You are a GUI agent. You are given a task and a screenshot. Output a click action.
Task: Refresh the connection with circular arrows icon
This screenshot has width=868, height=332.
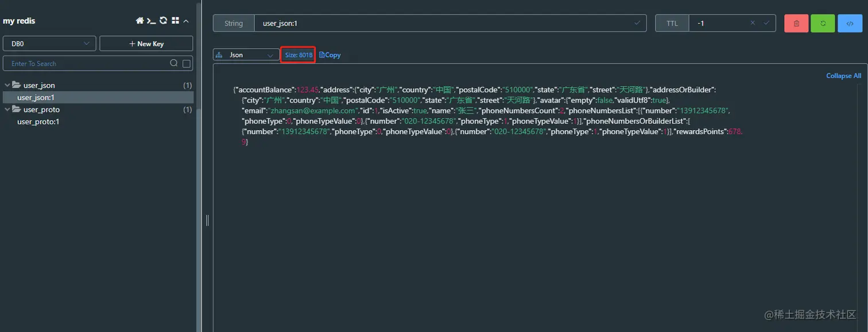tap(163, 21)
